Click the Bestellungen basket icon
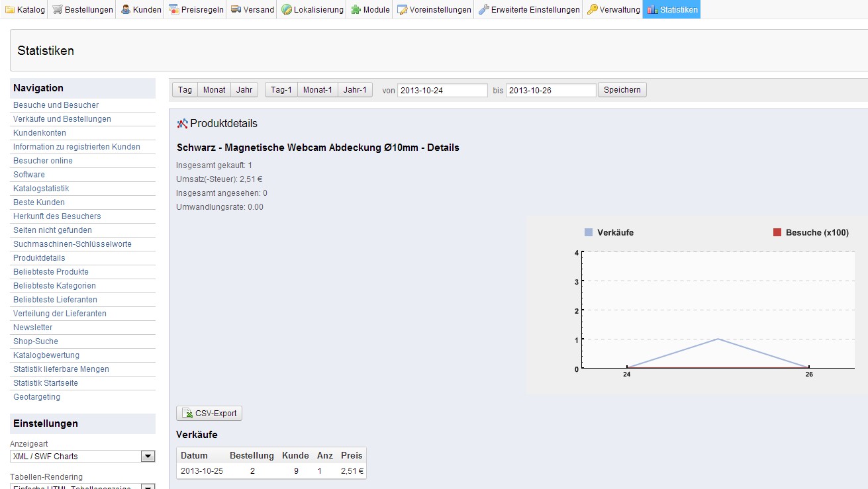The width and height of the screenshot is (868, 489). (57, 10)
